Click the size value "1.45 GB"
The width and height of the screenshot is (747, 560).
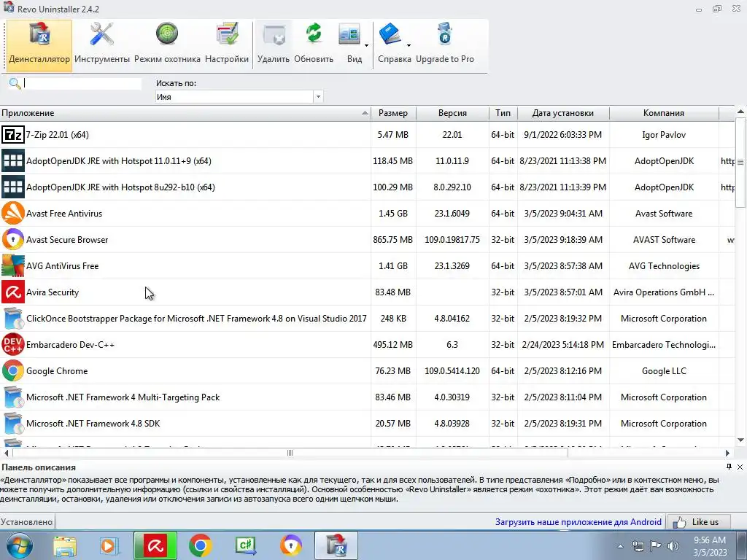pos(393,214)
